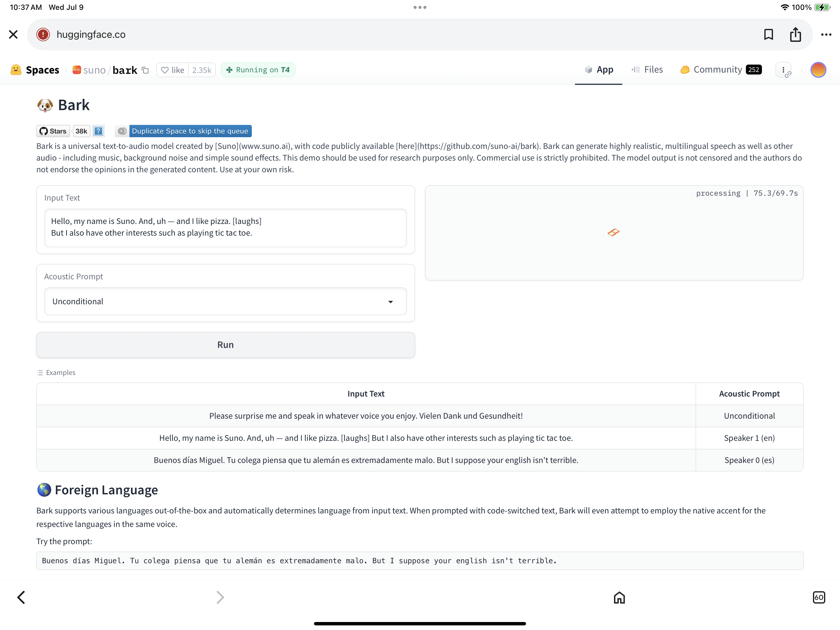Click the blue question mark image icon

tap(98, 131)
